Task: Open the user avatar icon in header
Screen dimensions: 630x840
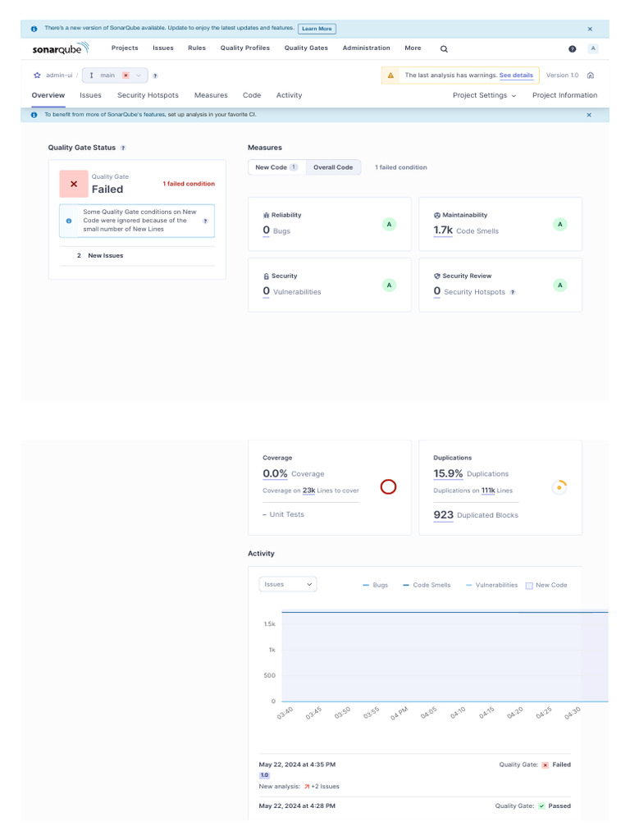Action: point(593,48)
